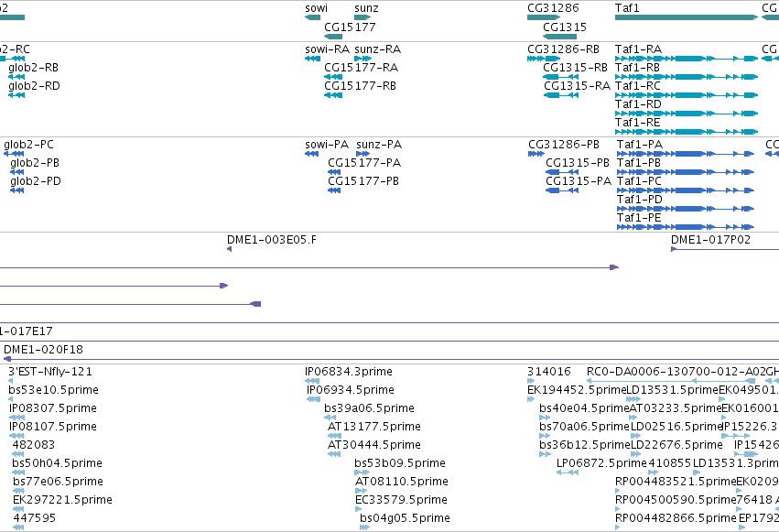
Task: Click the sowi gene label
Action: pyautogui.click(x=316, y=8)
